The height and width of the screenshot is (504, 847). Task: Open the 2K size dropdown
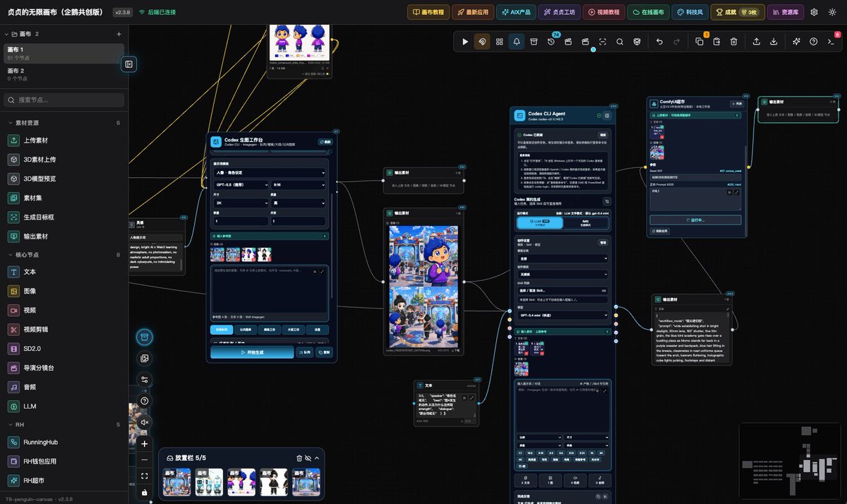point(239,203)
